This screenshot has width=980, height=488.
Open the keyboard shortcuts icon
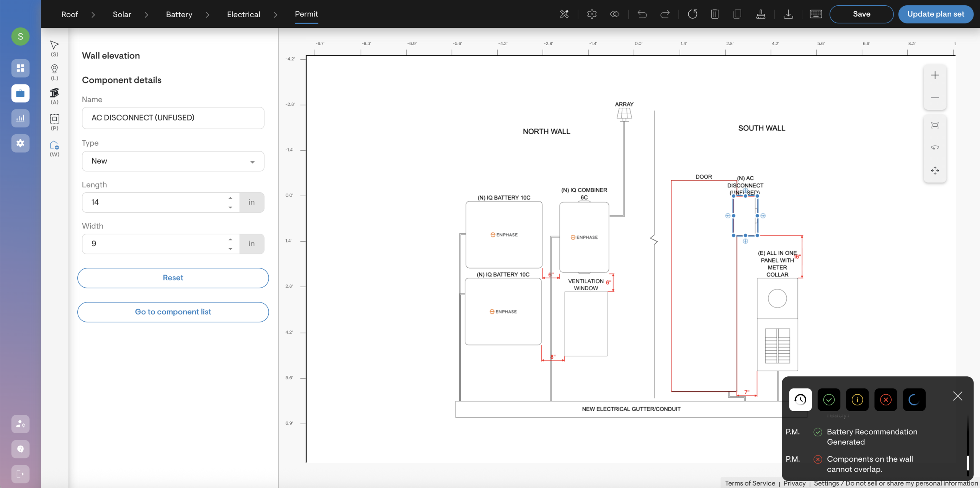[x=816, y=14]
